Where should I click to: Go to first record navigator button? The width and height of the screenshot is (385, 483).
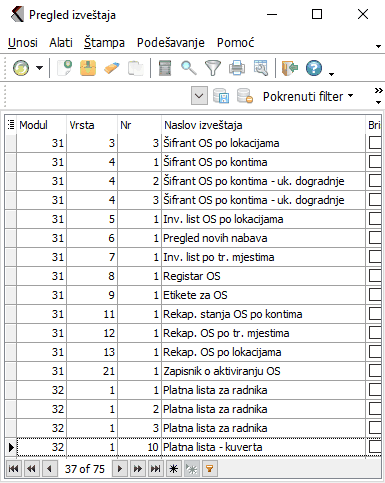tap(13, 469)
